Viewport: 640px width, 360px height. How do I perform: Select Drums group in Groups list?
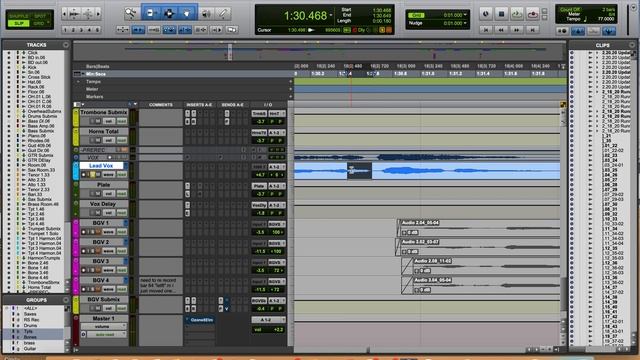[x=31, y=326]
